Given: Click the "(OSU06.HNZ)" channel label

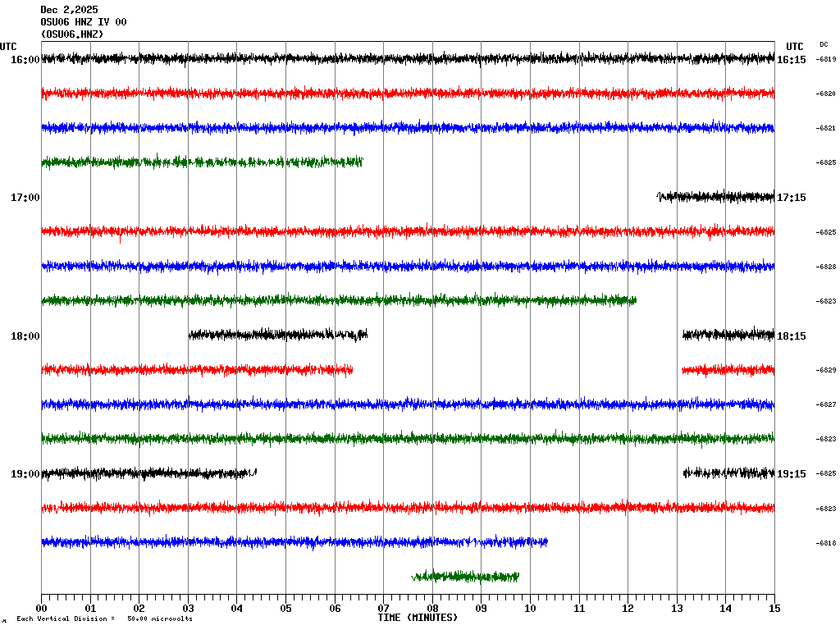Looking at the screenshot, I should coord(72,34).
